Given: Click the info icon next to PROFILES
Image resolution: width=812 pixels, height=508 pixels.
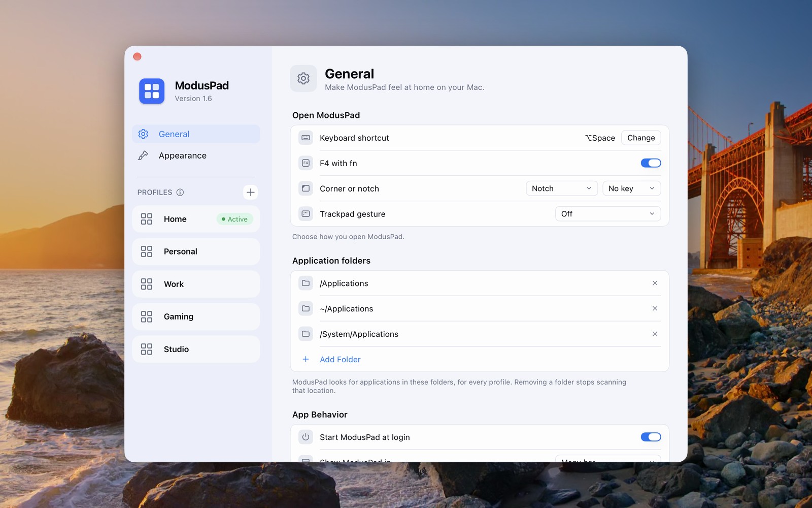Looking at the screenshot, I should tap(180, 193).
